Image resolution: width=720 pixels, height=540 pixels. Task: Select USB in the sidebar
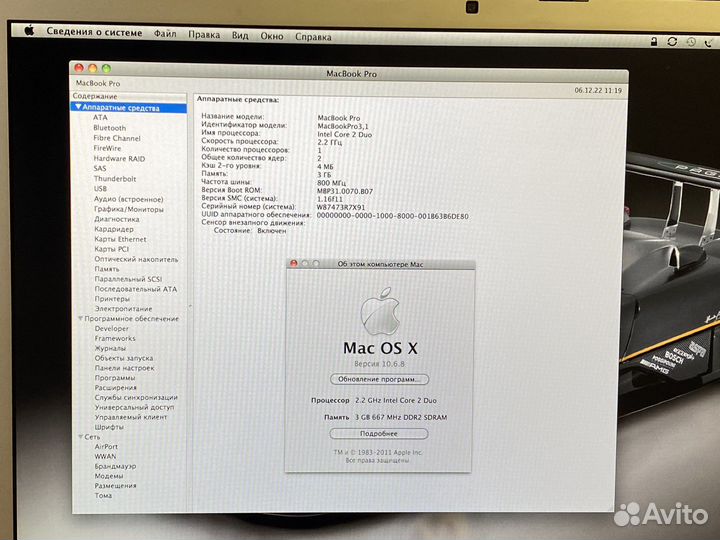100,189
